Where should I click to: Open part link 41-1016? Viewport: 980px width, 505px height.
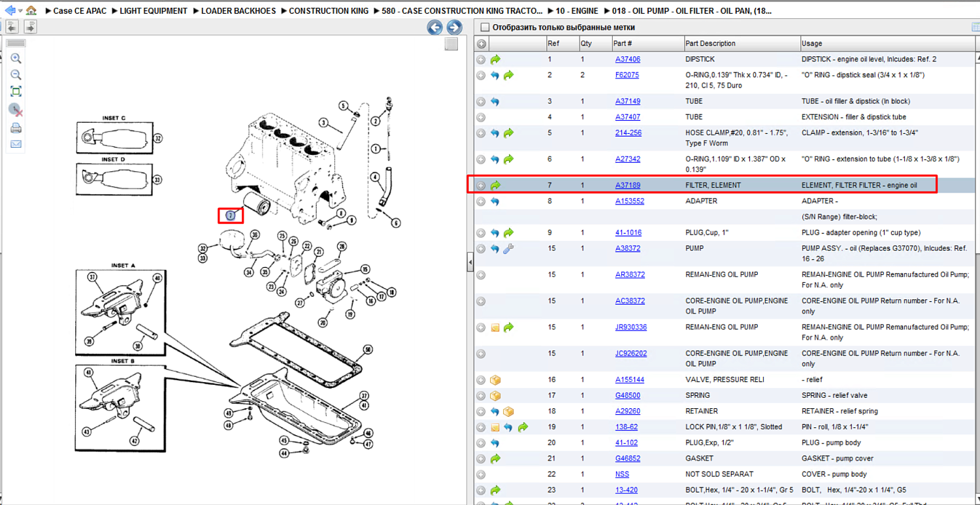[x=629, y=233]
